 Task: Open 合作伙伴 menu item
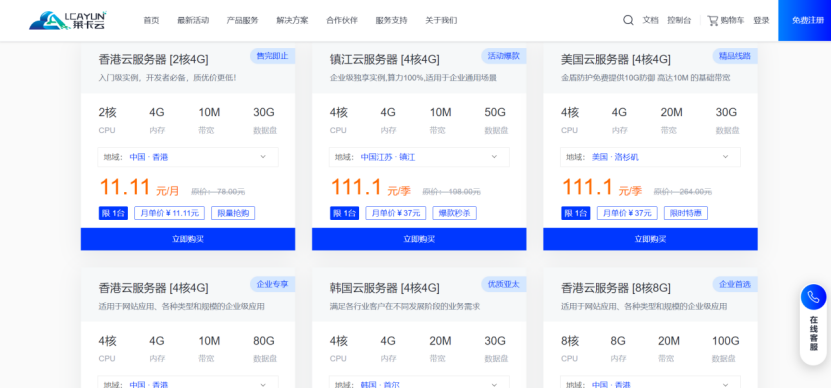pyautogui.click(x=342, y=20)
